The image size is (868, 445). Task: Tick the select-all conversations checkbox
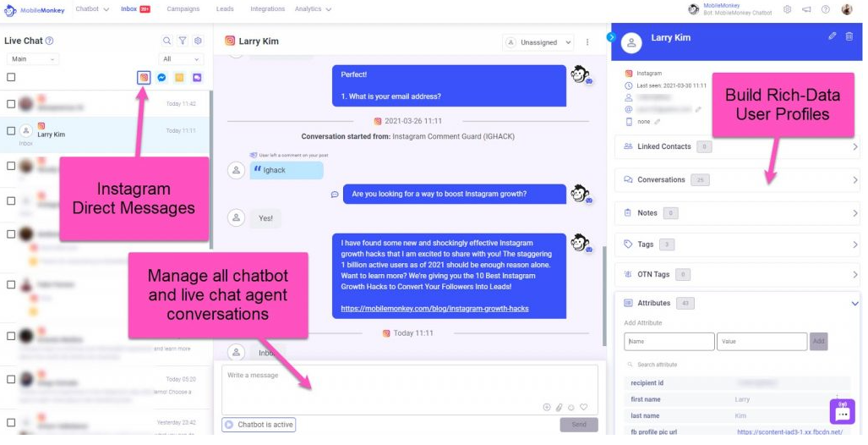point(11,77)
